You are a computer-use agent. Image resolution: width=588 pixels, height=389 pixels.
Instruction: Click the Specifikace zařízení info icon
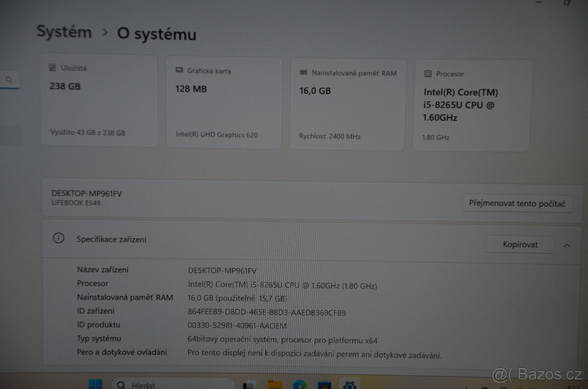point(58,238)
